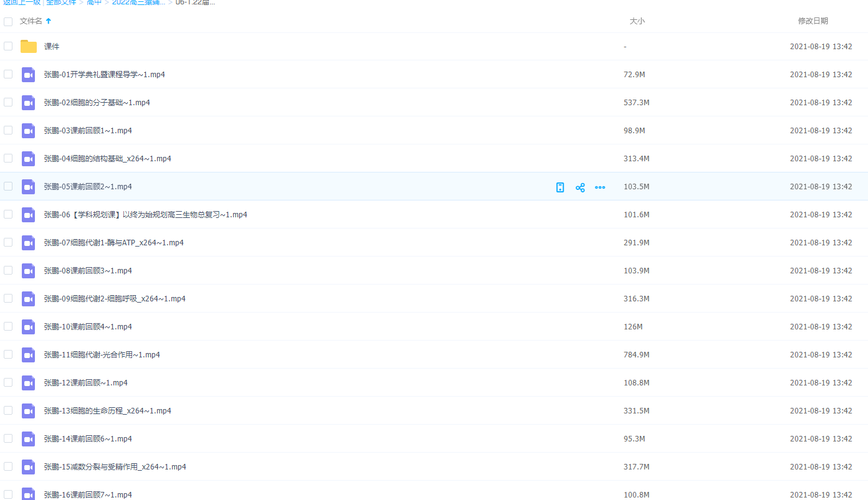868x500 pixels.
Task: Toggle the select-all checkbox beside 文件名
Action: (8, 22)
